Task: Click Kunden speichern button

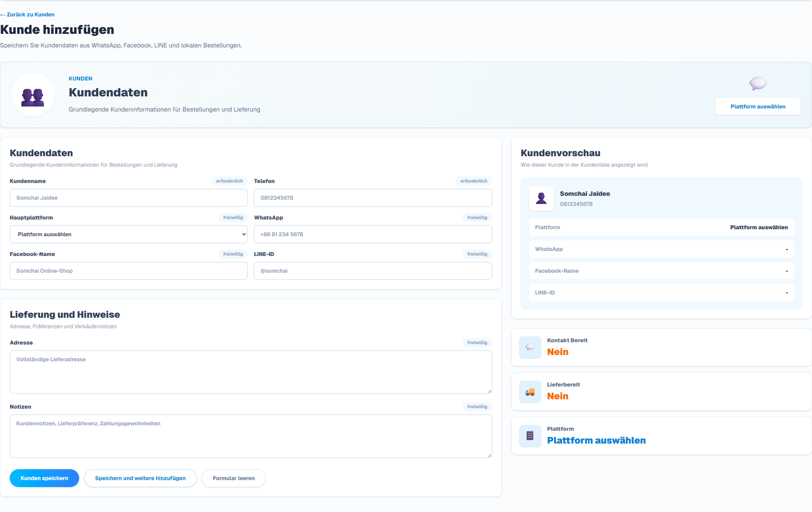Action: click(x=44, y=478)
